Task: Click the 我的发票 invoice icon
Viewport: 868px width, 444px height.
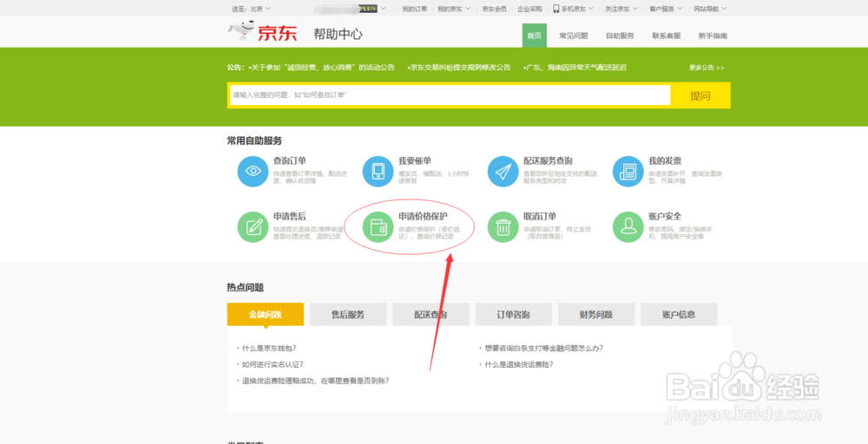Action: tap(628, 172)
